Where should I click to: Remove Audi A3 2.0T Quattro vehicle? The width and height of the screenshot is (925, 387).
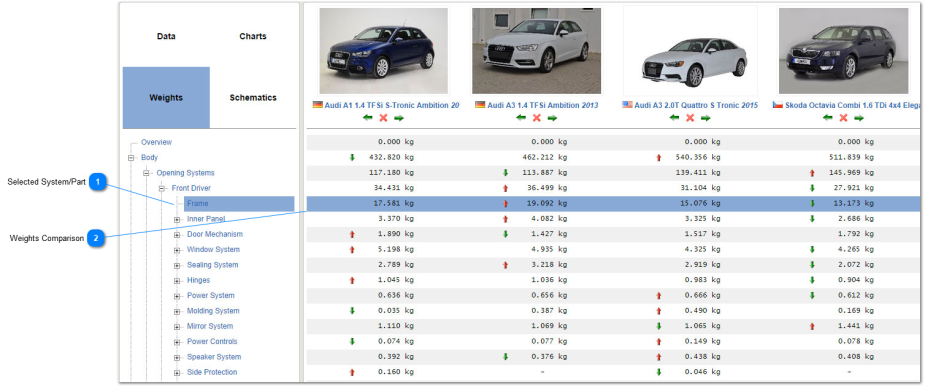tap(690, 118)
